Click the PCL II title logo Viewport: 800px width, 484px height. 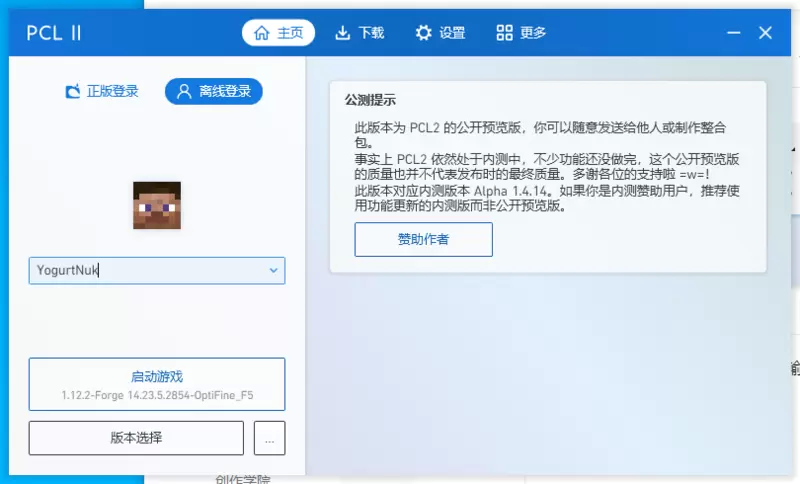pyautogui.click(x=54, y=33)
